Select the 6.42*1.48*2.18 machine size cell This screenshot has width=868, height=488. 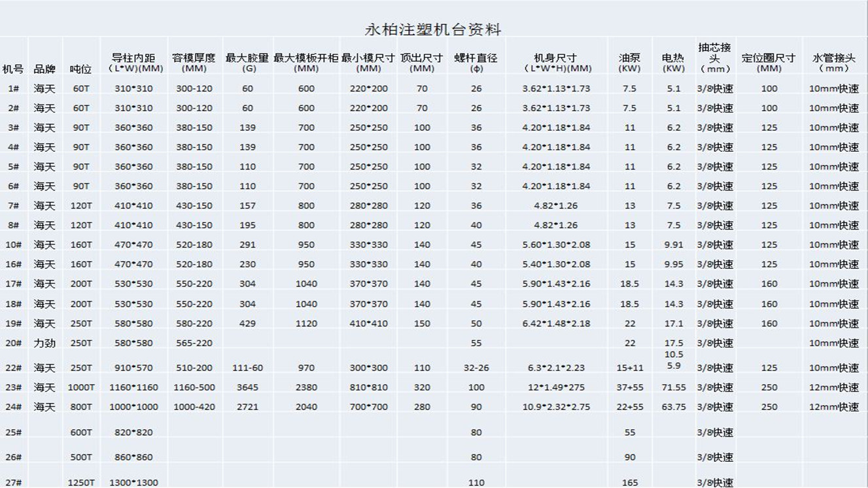(556, 323)
